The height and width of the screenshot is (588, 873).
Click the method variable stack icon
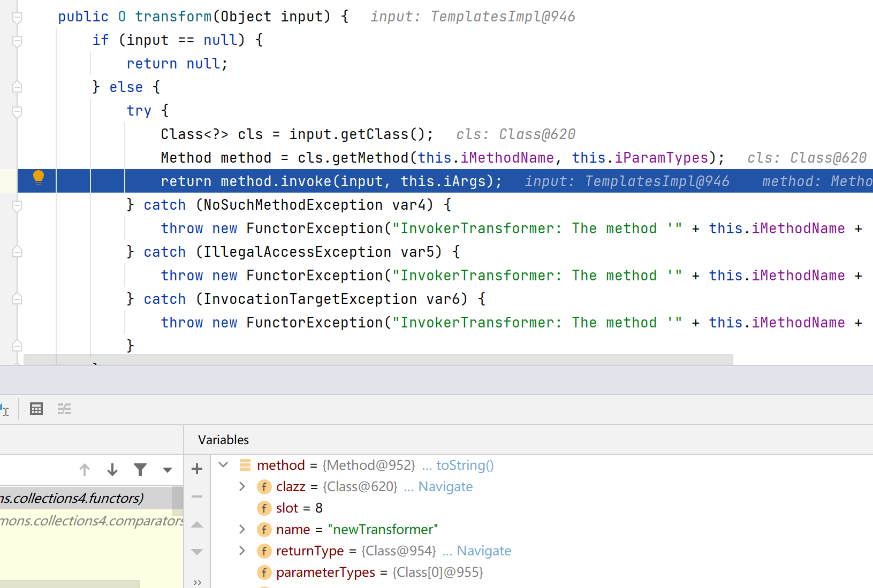pos(245,465)
